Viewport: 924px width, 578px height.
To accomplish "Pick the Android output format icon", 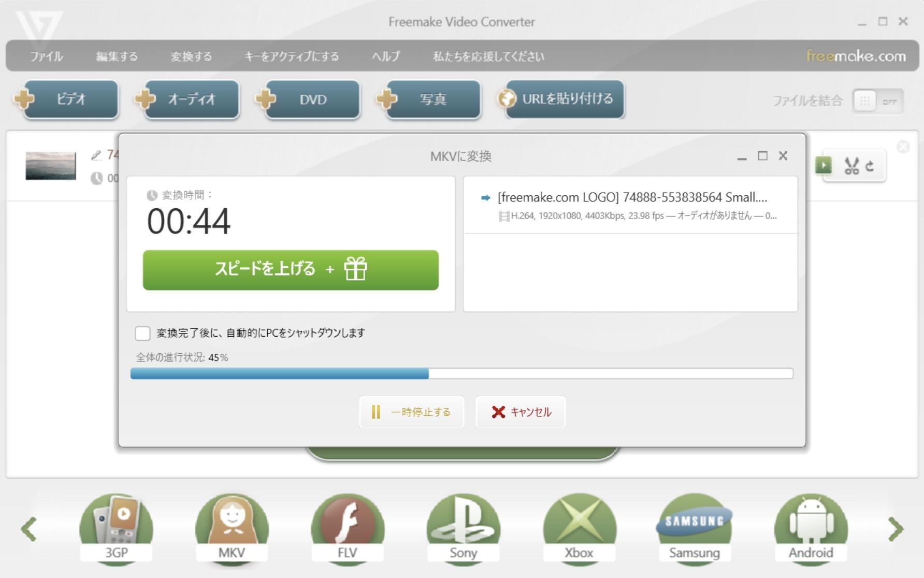I will point(811,529).
